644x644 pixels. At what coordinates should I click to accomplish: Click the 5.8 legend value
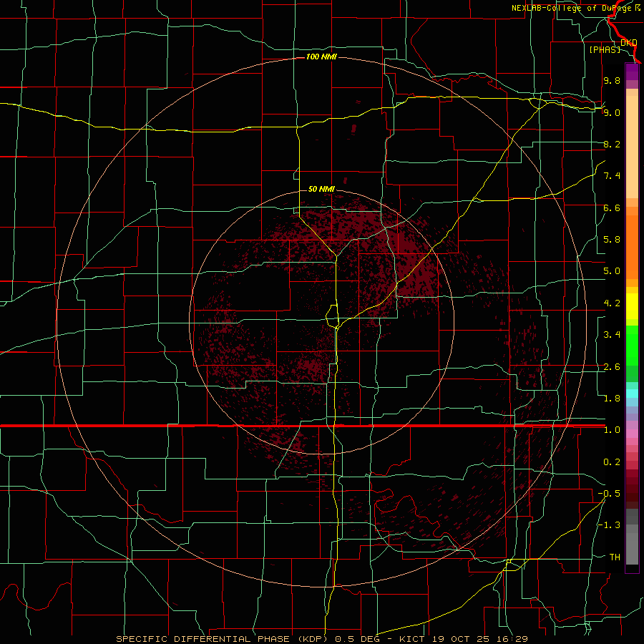coord(612,240)
